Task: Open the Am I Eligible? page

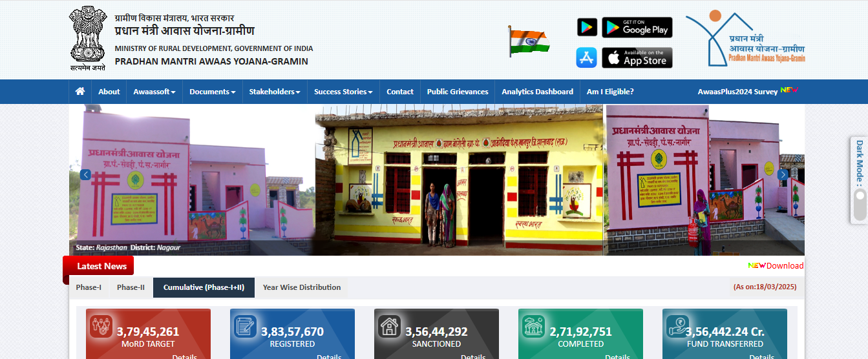Action: pyautogui.click(x=610, y=92)
